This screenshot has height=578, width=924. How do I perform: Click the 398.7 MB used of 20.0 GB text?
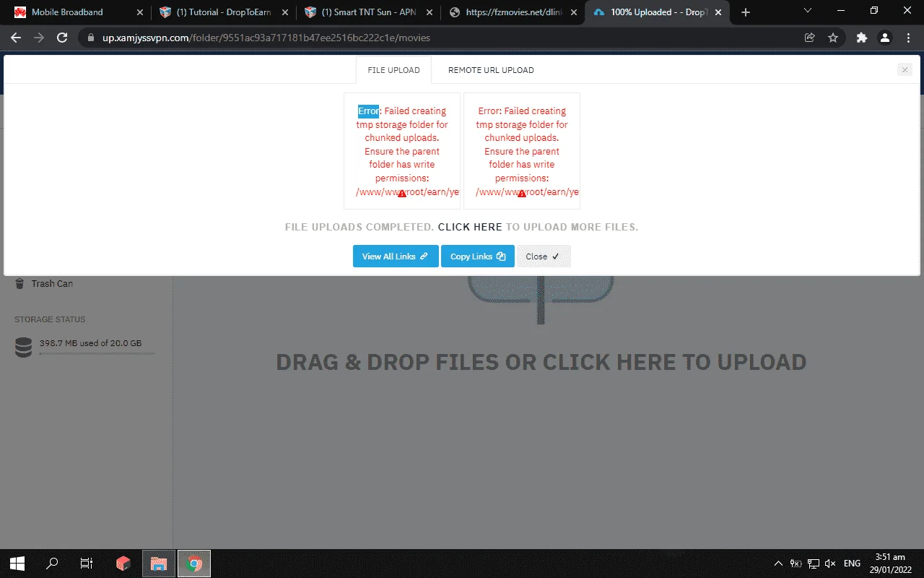click(x=90, y=343)
